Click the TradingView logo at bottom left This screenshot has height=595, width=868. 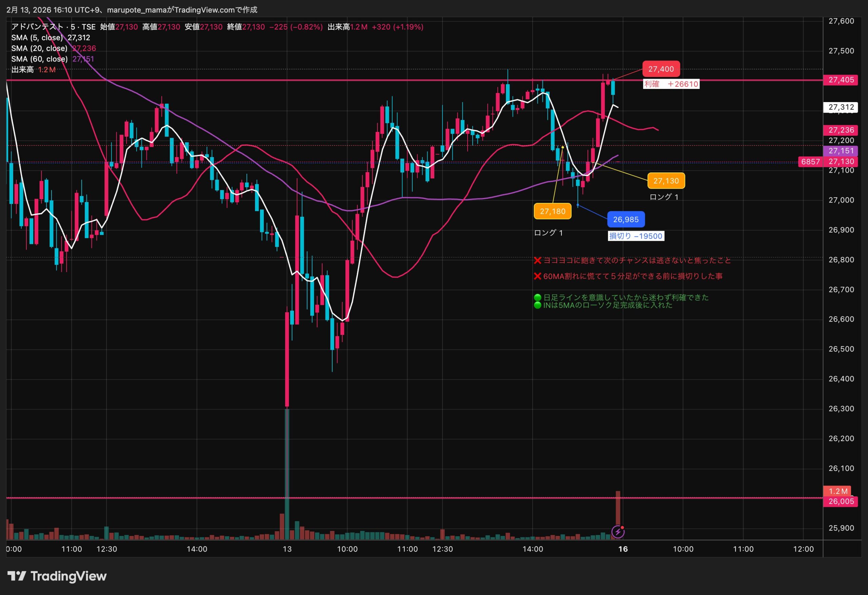point(57,576)
